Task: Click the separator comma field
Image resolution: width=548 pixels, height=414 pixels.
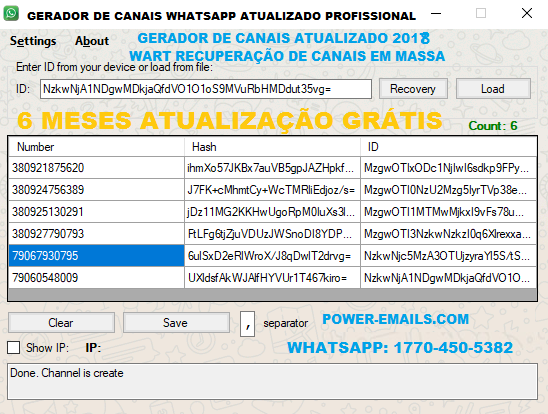Action: [x=247, y=324]
